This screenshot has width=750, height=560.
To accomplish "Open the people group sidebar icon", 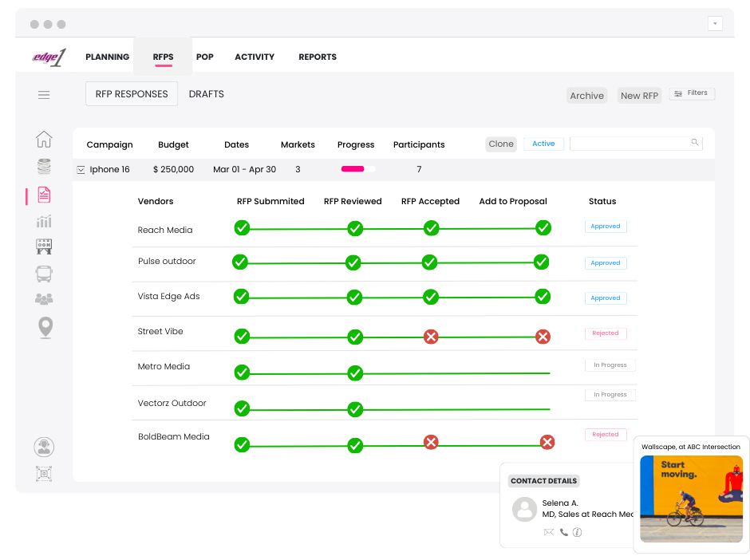I will 44,299.
